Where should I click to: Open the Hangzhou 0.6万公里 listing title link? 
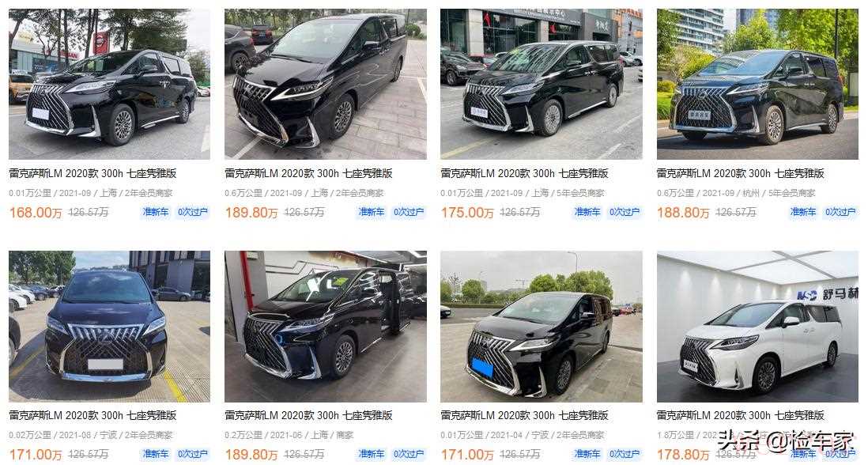click(x=740, y=173)
